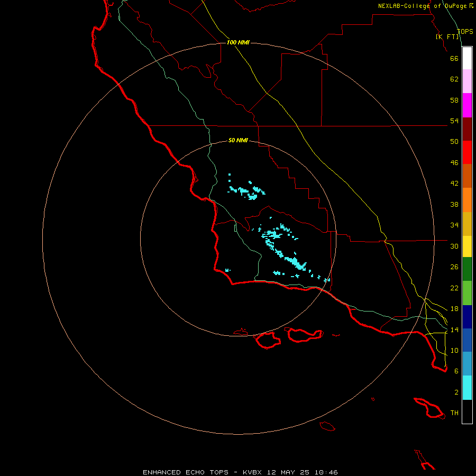
Task: Click the cyan legend swatch
Action: pos(467,388)
